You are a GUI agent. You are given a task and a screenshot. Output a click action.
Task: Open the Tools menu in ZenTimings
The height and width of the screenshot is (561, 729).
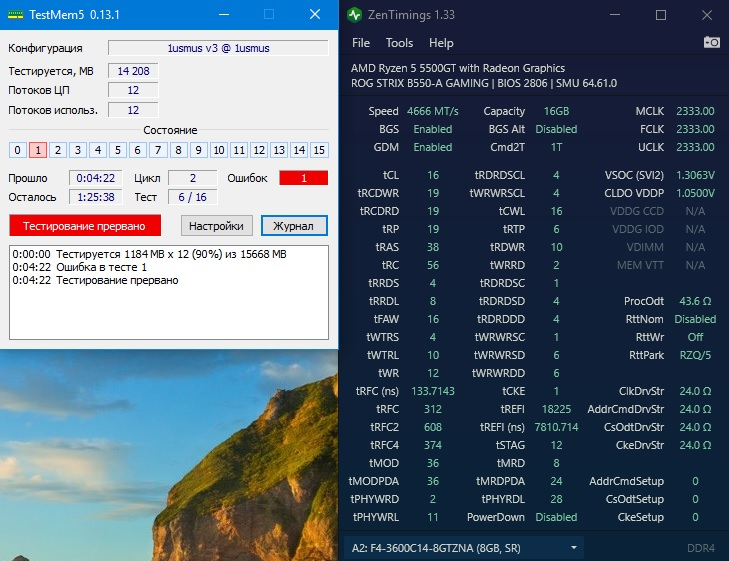click(x=399, y=43)
